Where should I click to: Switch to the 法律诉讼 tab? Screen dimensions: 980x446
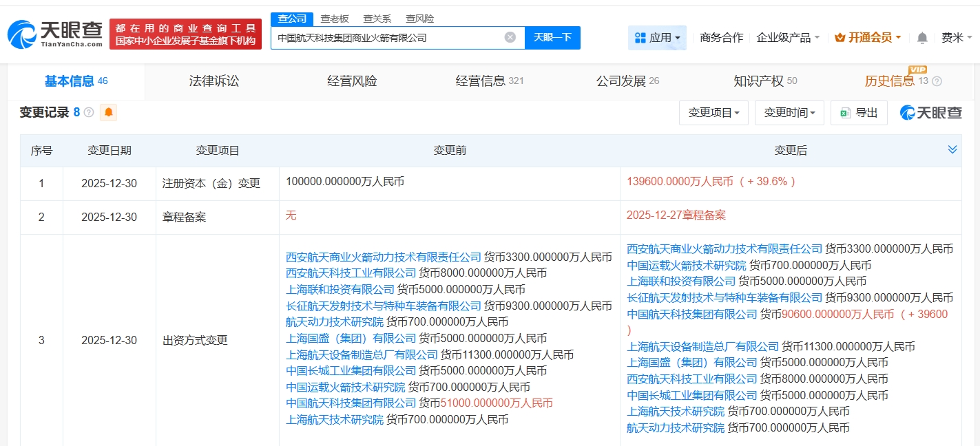tap(214, 81)
